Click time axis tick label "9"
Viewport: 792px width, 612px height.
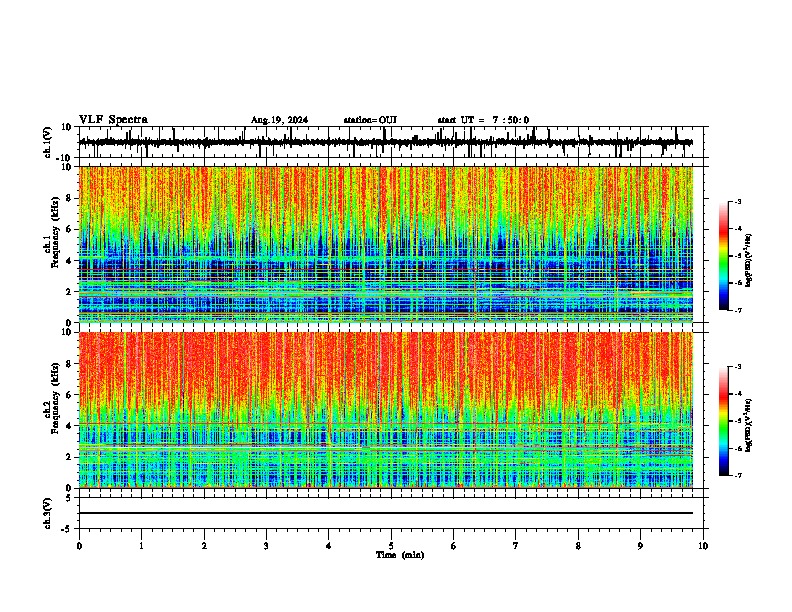point(640,546)
